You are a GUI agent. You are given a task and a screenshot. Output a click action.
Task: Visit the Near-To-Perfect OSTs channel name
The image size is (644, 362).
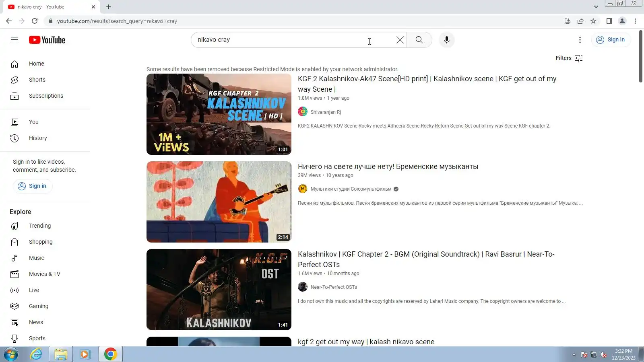334,287
